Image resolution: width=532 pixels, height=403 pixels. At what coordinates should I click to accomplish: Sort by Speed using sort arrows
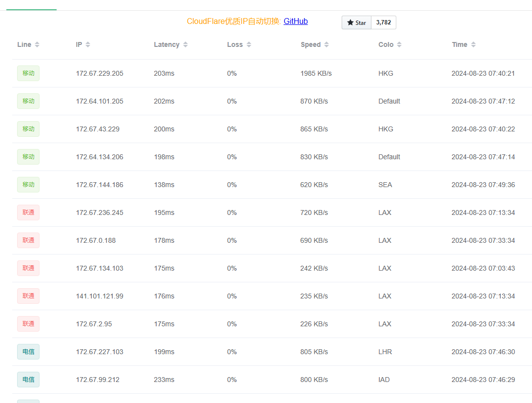pos(327,44)
